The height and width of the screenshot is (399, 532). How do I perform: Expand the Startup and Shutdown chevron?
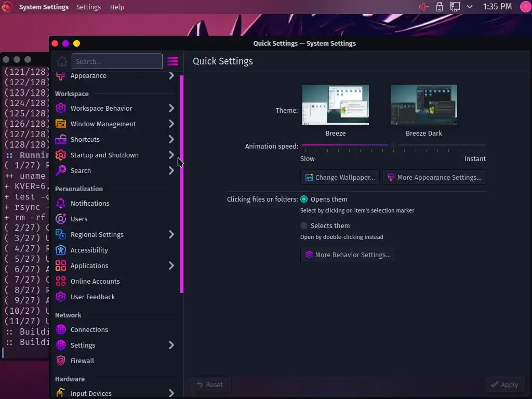click(171, 155)
